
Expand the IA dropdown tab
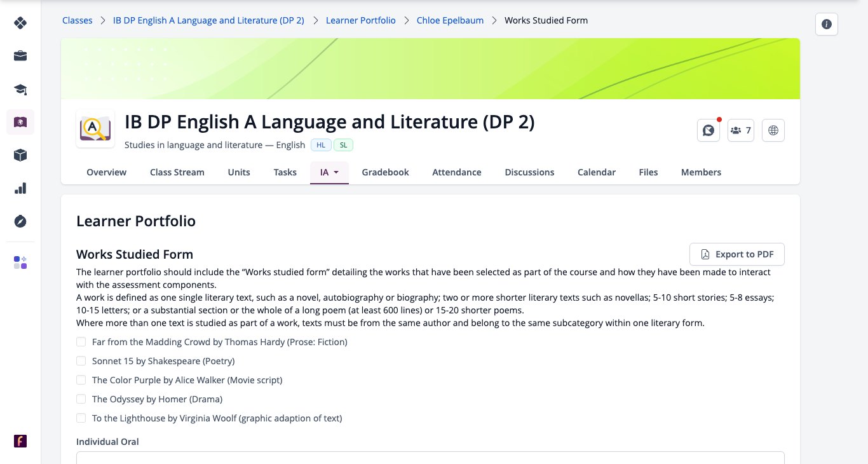point(329,172)
